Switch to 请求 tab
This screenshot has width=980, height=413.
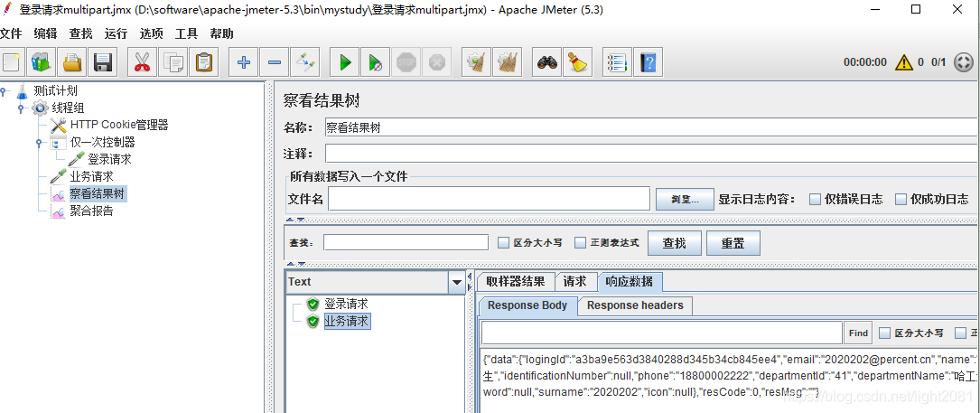coord(575,282)
